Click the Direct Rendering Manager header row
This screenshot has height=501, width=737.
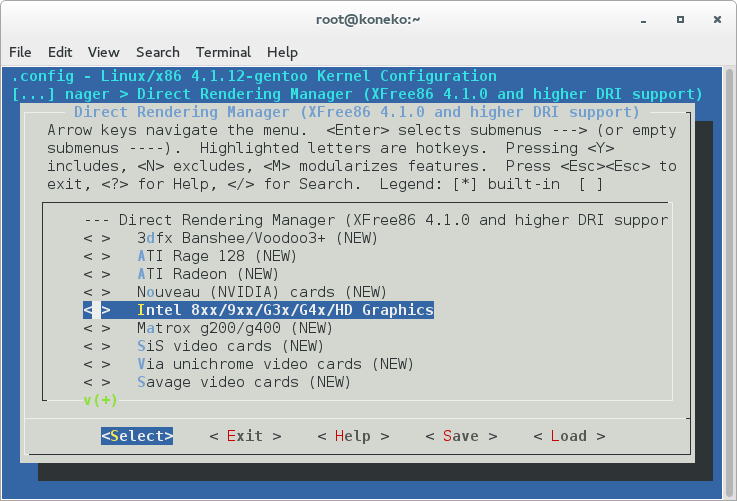[x=376, y=220]
